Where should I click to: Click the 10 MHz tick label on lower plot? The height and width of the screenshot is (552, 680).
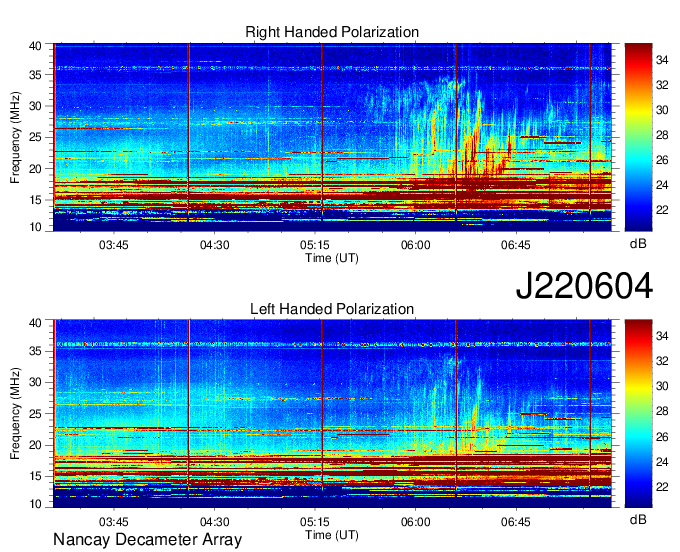tap(35, 504)
